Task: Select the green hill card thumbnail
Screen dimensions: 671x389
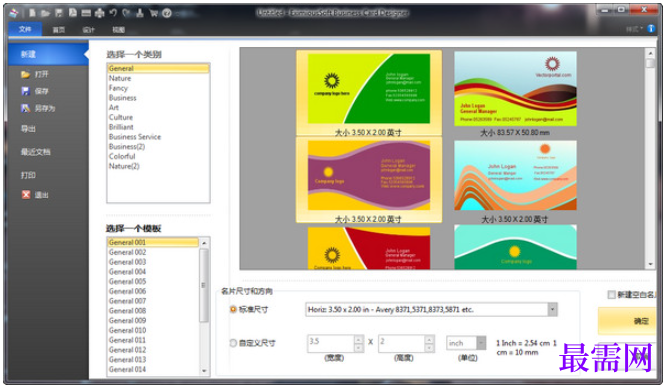Action: click(x=515, y=247)
